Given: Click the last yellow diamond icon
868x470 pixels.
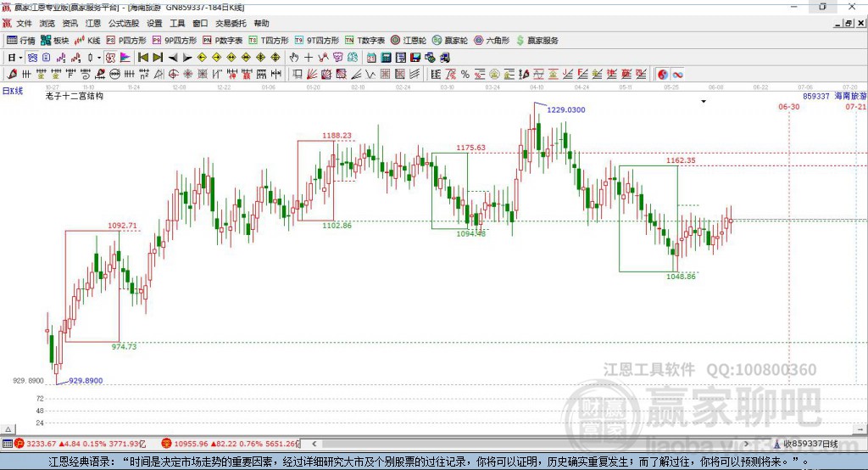Looking at the screenshot, I should click(275, 58).
